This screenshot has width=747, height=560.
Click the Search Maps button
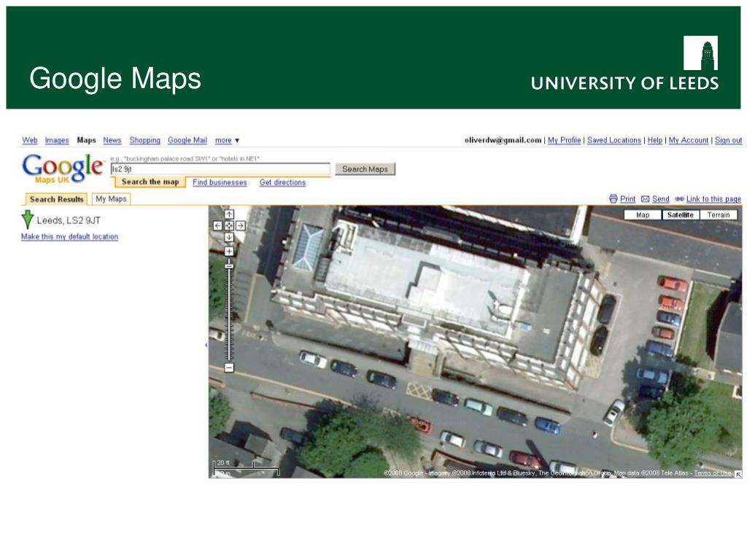365,169
